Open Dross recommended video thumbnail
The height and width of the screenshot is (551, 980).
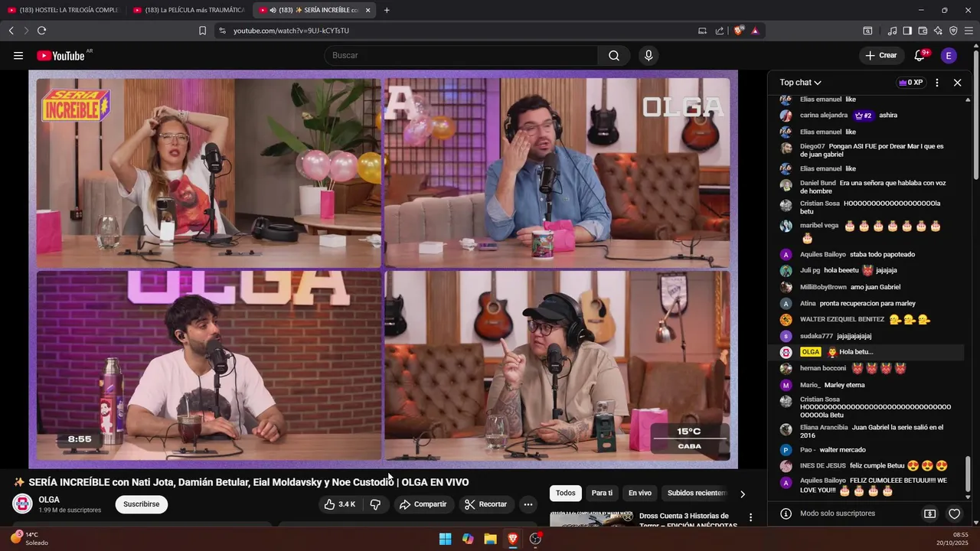coord(591,519)
